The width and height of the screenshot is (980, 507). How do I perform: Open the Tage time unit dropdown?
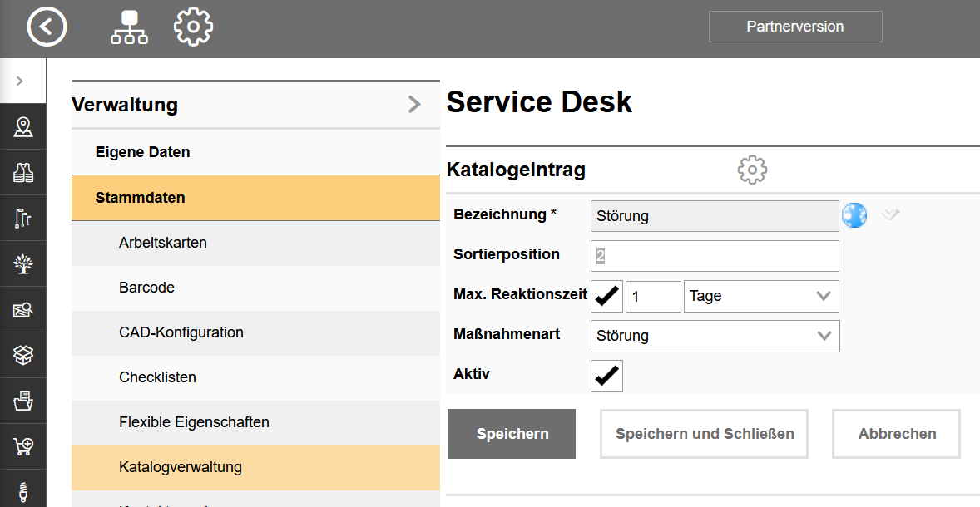click(761, 296)
